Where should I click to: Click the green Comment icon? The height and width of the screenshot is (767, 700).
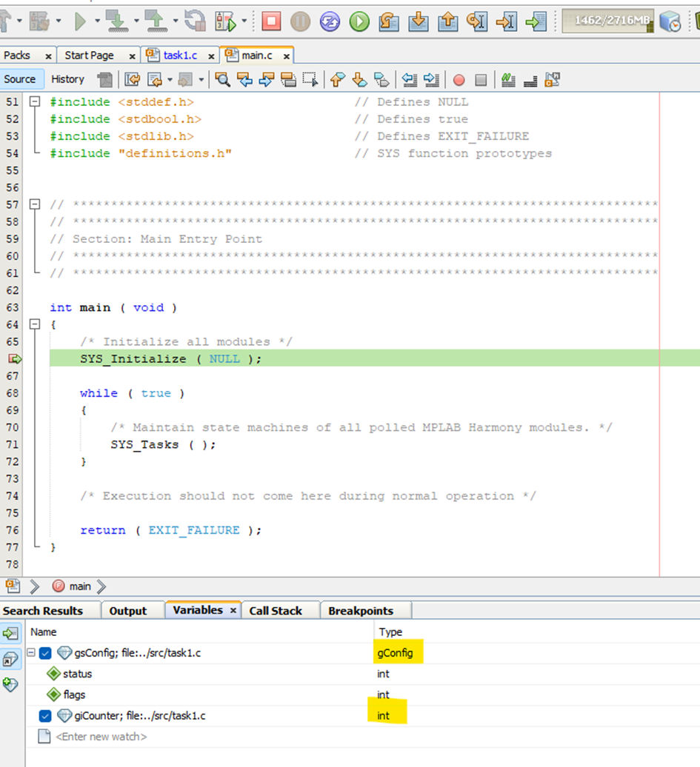(x=508, y=79)
